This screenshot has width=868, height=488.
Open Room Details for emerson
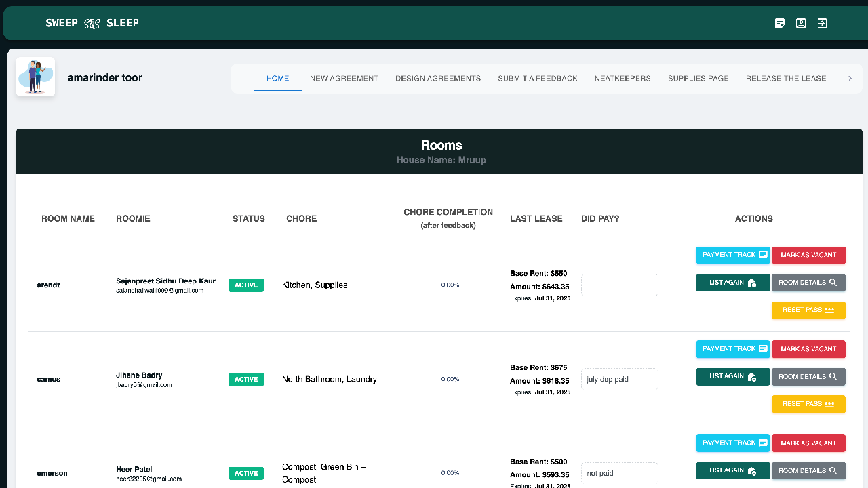808,470
